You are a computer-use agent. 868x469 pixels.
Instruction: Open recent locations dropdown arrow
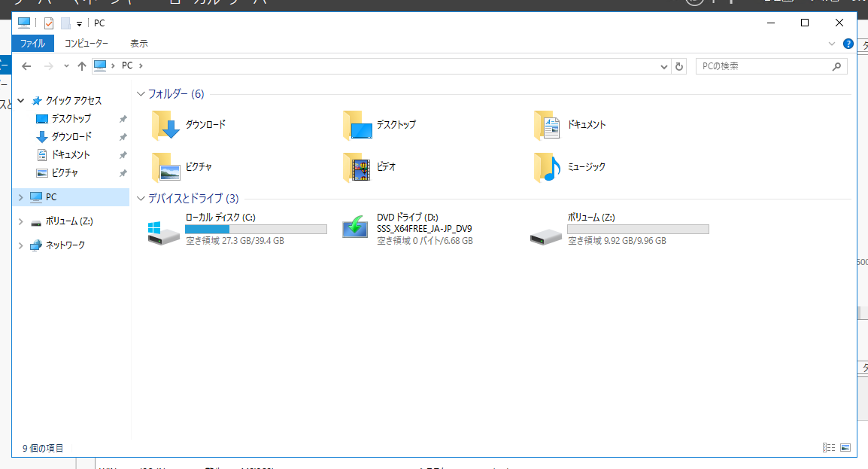(66, 66)
